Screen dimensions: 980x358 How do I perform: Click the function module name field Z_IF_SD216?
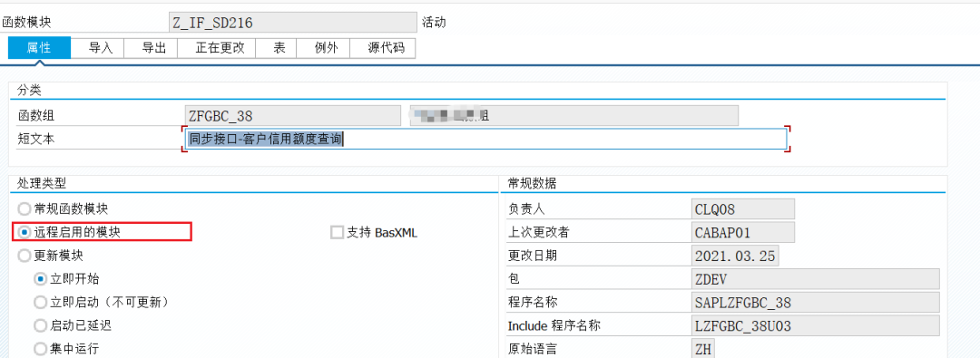pos(293,23)
